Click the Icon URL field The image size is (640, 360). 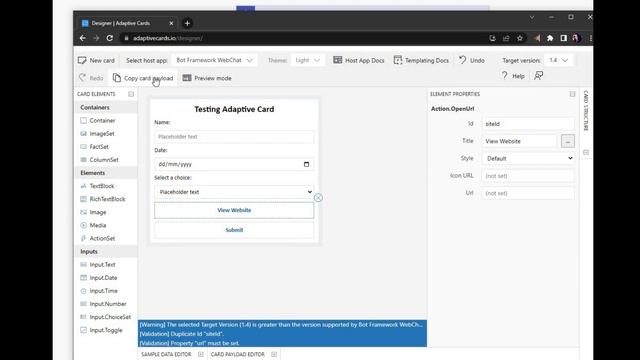pos(528,176)
